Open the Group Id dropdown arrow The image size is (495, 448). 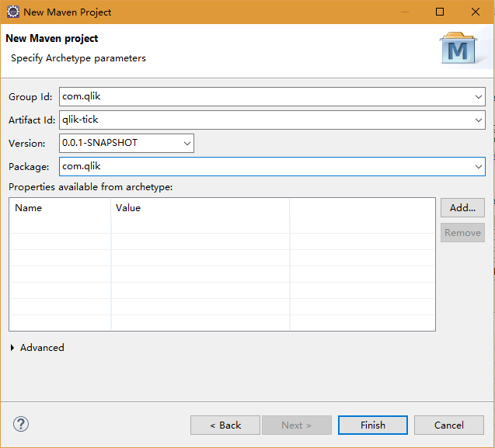coord(478,97)
